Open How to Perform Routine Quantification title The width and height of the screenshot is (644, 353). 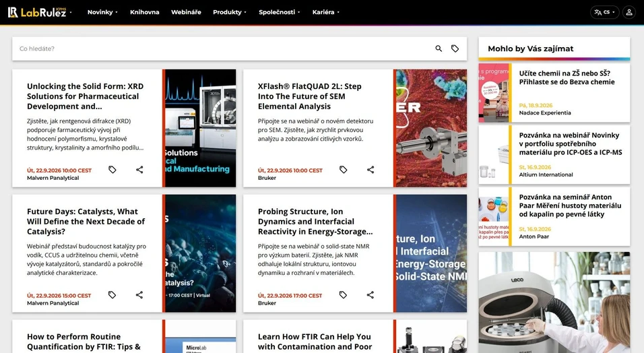click(84, 342)
